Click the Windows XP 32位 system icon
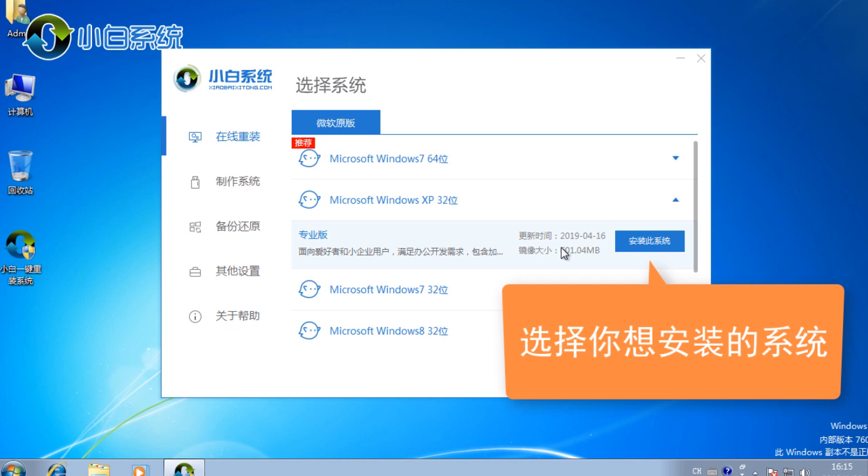The height and width of the screenshot is (476, 868). pos(309,200)
